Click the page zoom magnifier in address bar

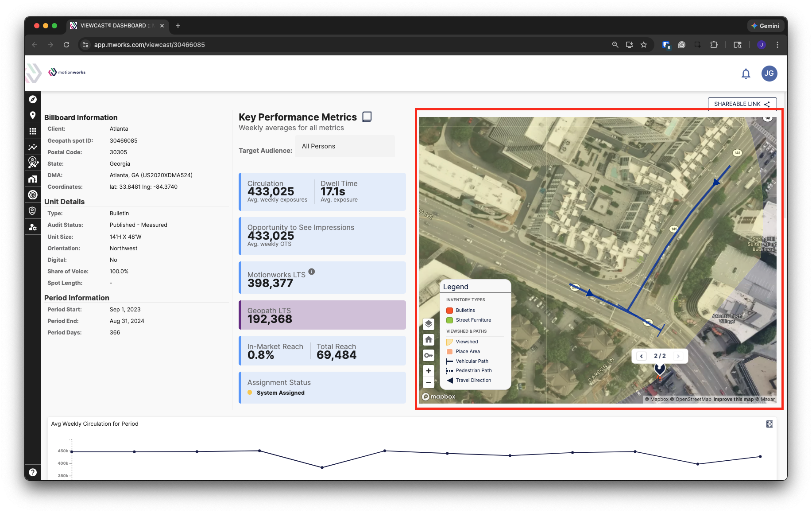point(615,45)
